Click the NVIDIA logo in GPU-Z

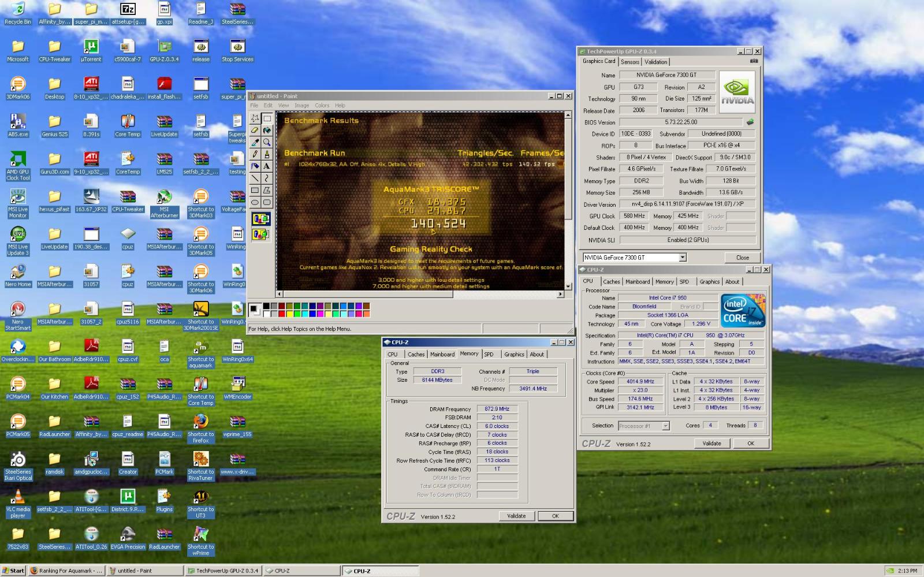point(737,92)
